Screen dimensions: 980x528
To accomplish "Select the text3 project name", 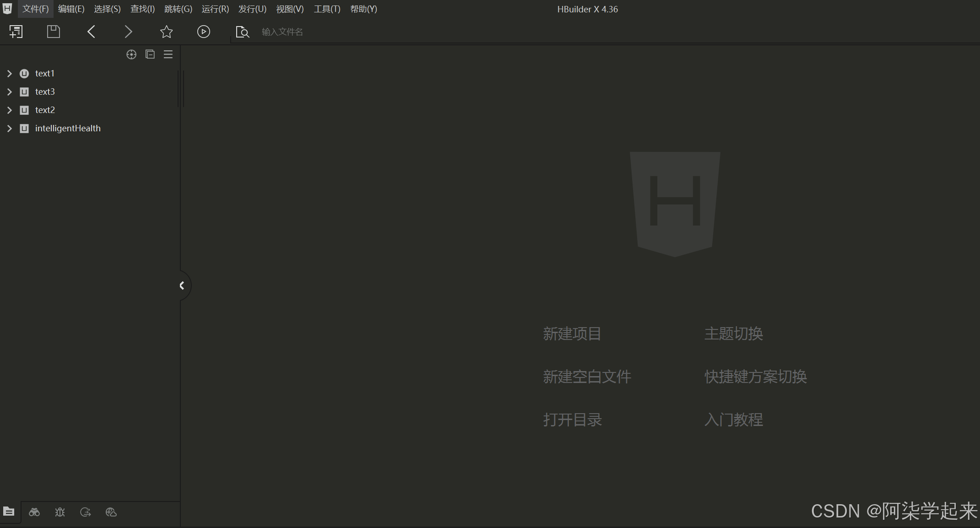I will [45, 92].
